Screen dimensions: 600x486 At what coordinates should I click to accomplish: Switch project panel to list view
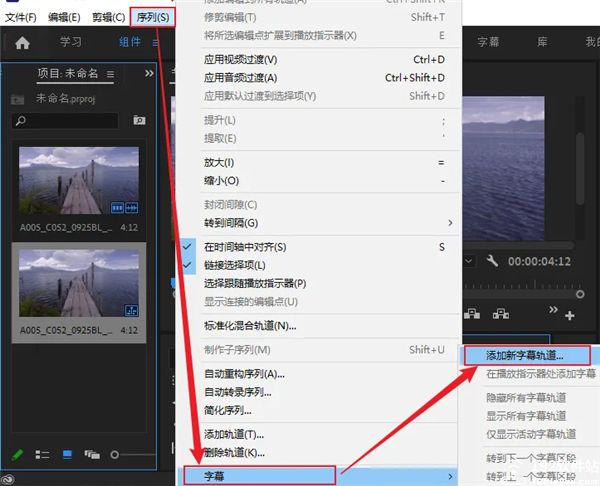pyautogui.click(x=42, y=455)
